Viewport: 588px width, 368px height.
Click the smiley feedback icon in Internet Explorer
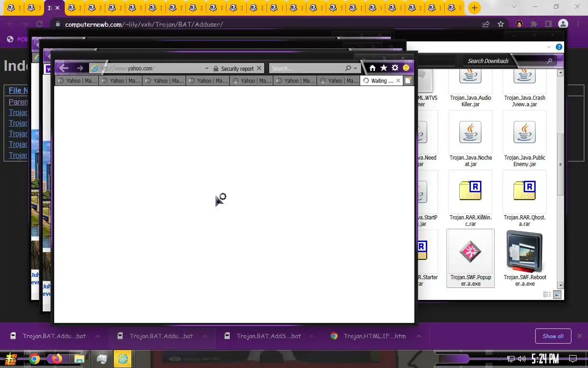(x=406, y=68)
